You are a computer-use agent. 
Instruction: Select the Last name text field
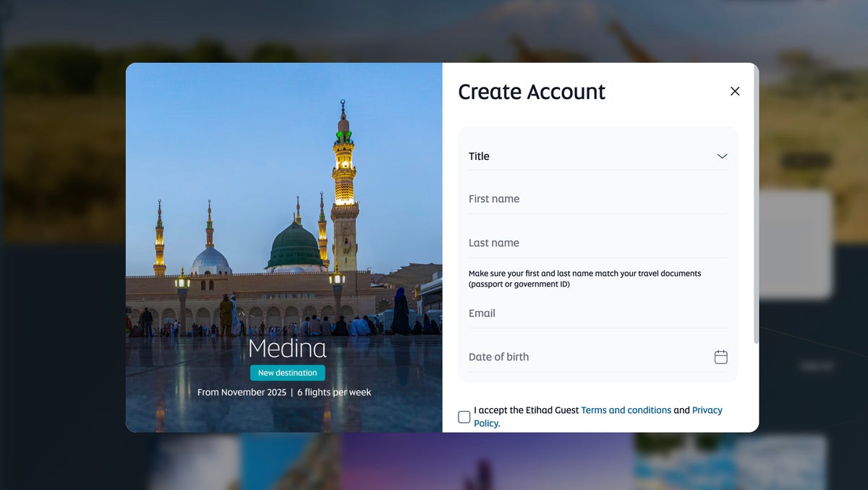(597, 242)
